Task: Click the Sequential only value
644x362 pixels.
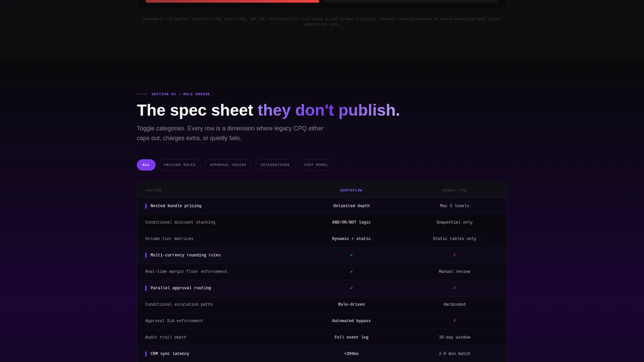Action: tap(454, 222)
